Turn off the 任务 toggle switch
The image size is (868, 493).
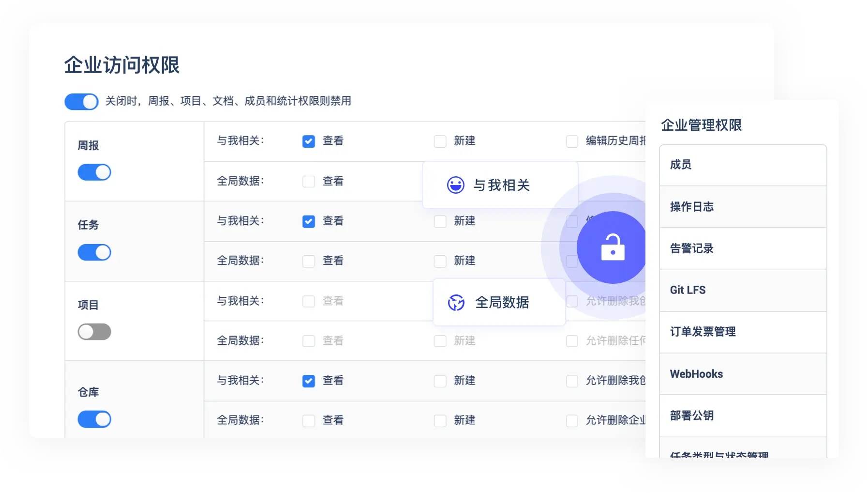point(94,252)
